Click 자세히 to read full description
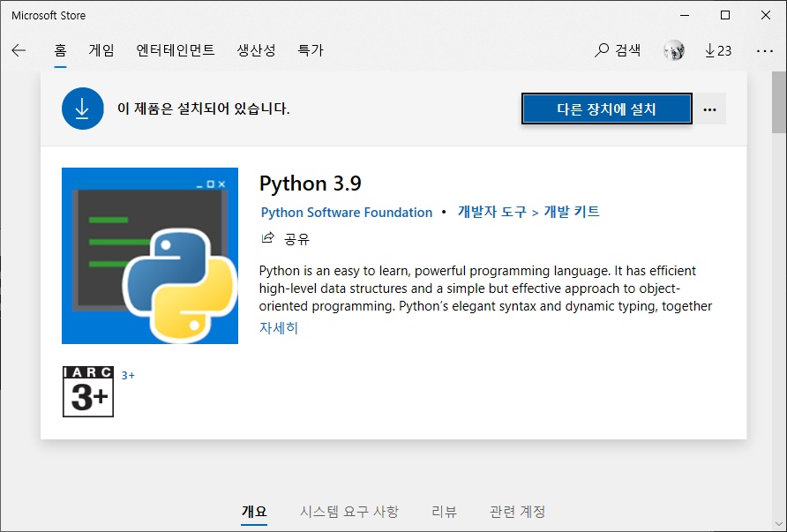 279,327
